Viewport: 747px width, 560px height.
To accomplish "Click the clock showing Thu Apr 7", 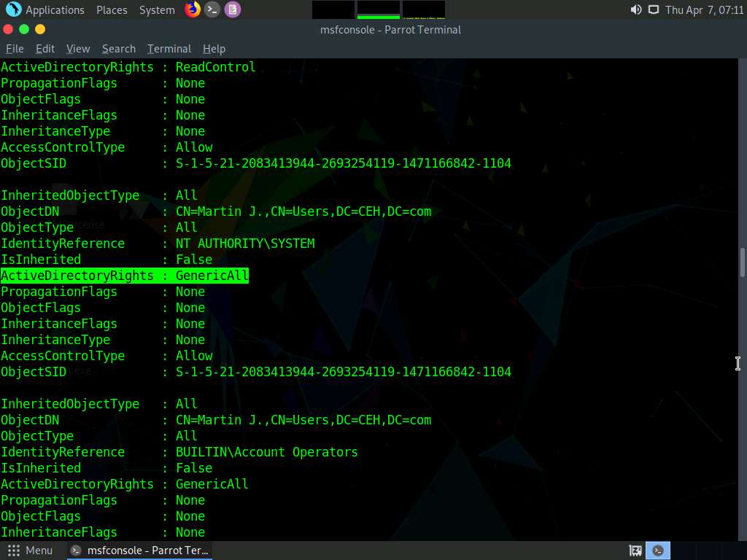I will (704, 9).
